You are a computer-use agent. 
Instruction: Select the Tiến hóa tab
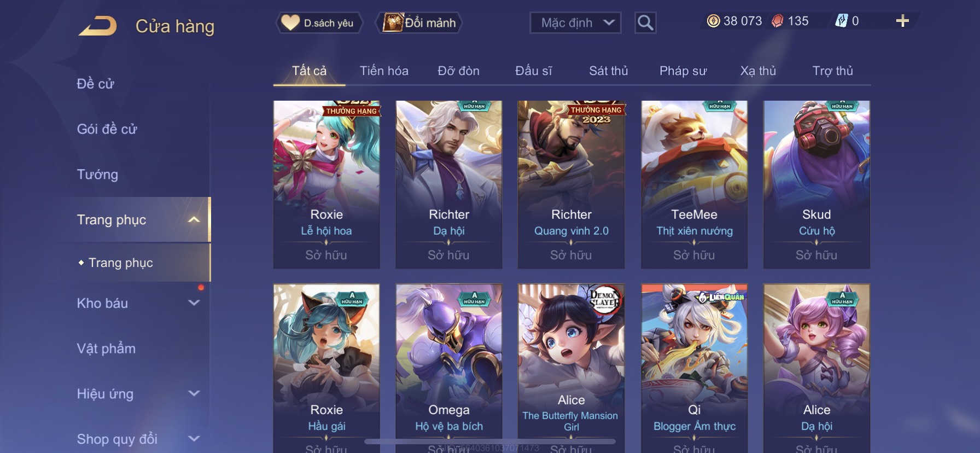(x=384, y=71)
